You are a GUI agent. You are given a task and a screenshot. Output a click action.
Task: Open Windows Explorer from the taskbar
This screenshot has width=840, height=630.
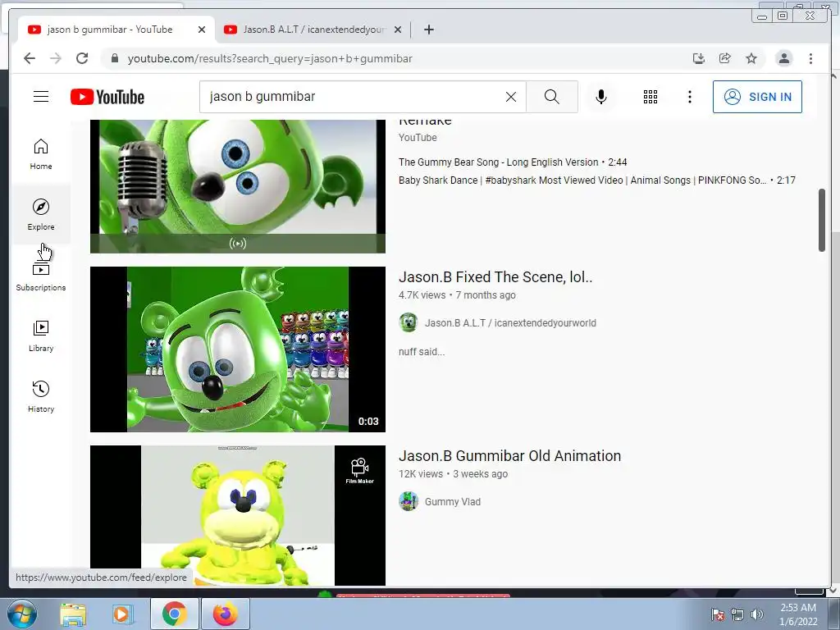click(73, 614)
